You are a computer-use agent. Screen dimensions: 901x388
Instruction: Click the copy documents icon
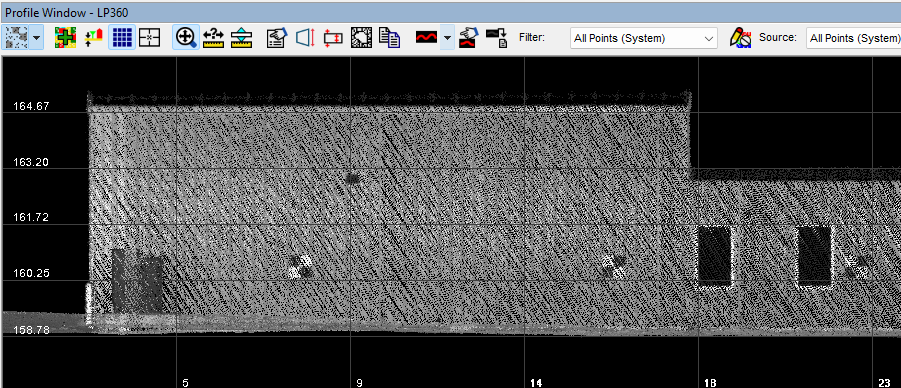pos(390,37)
